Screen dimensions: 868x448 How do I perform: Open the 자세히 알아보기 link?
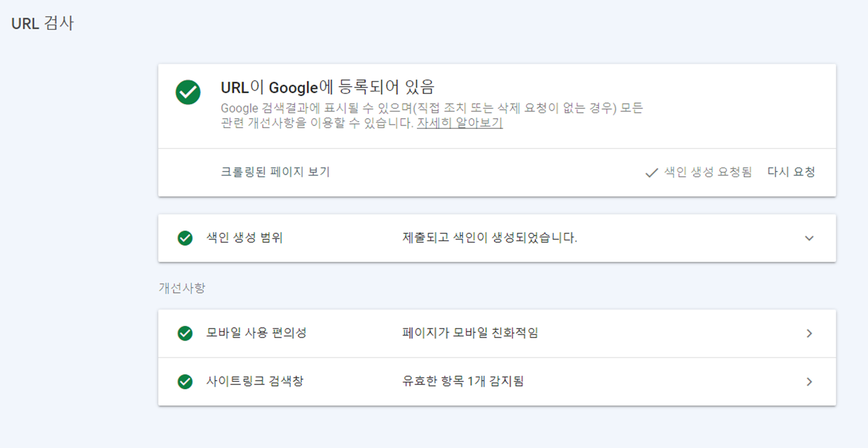pyautogui.click(x=459, y=123)
